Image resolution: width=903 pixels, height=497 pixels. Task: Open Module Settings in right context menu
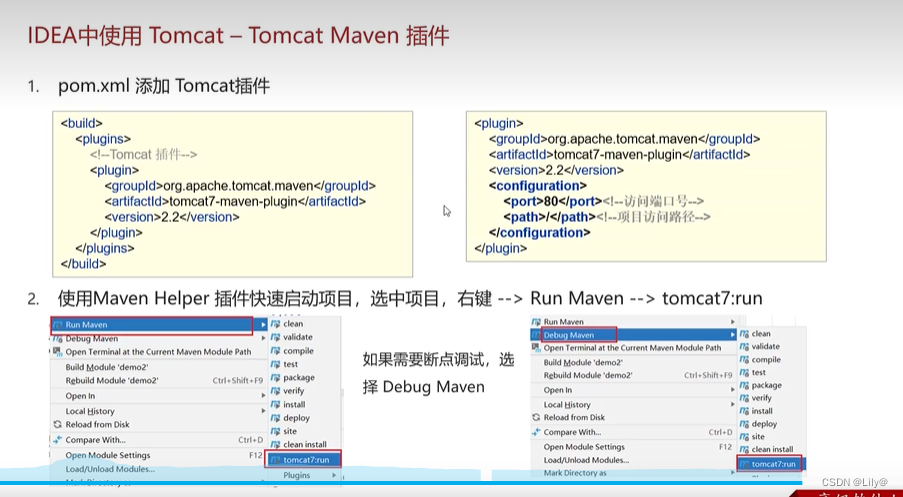pyautogui.click(x=584, y=447)
